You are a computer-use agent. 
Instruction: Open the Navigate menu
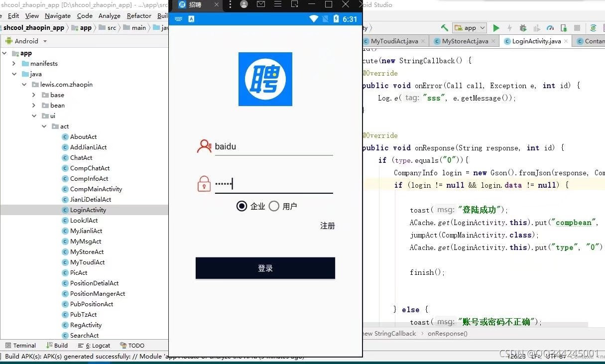[58, 16]
